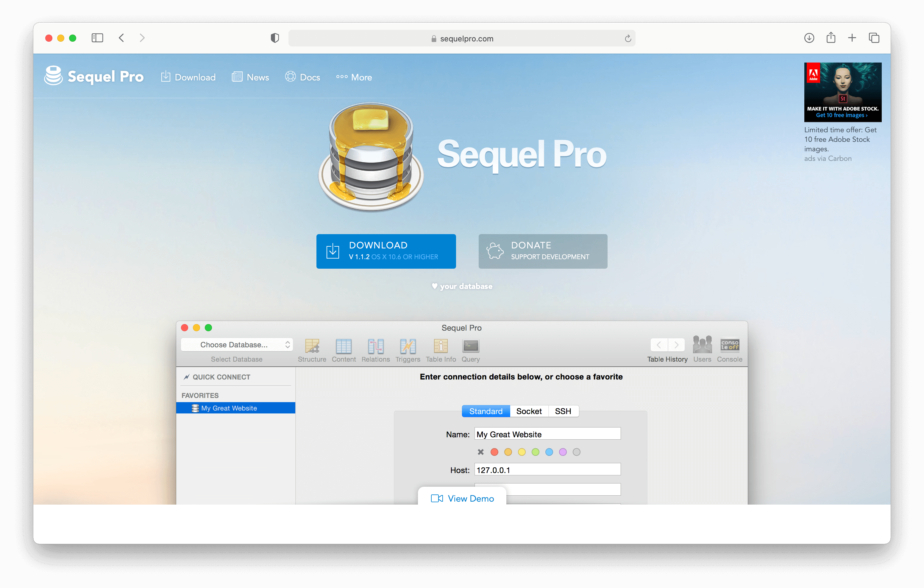Click ads via Carbon link
Screen dimensions: 924x588
tap(828, 158)
